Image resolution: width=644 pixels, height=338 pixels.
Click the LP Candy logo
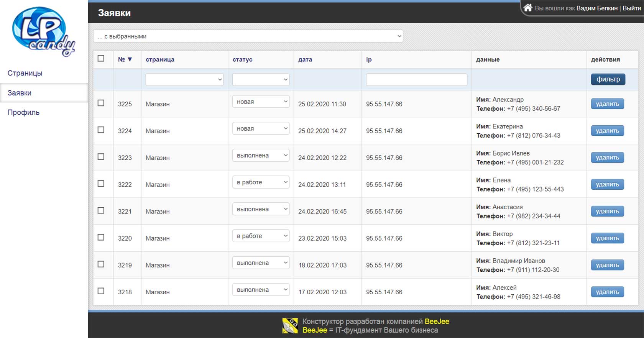(x=43, y=32)
